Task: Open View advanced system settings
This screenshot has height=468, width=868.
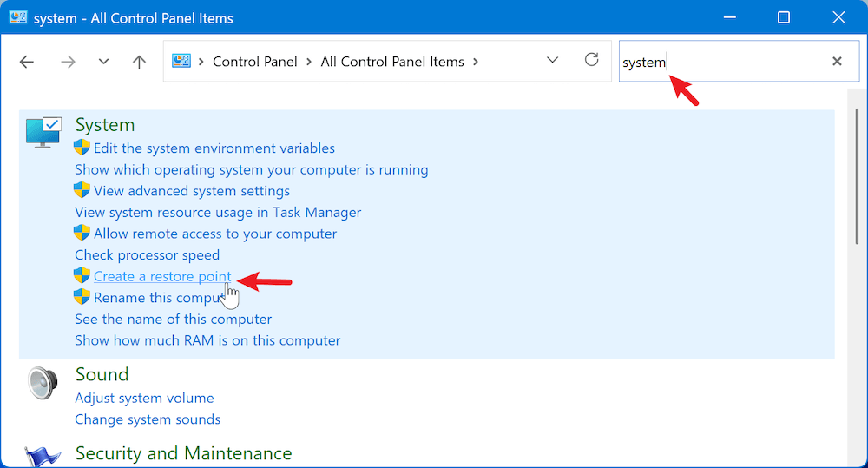Action: click(192, 191)
